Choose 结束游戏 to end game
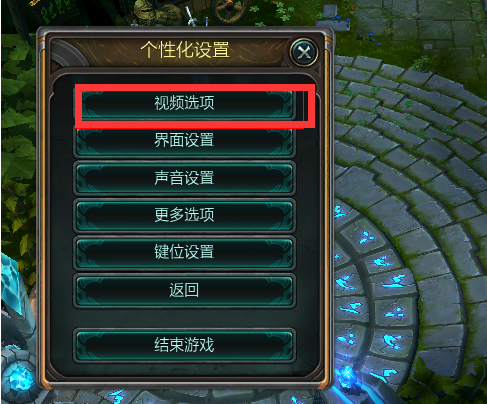Viewport: 487px width, 404px height. click(x=184, y=345)
